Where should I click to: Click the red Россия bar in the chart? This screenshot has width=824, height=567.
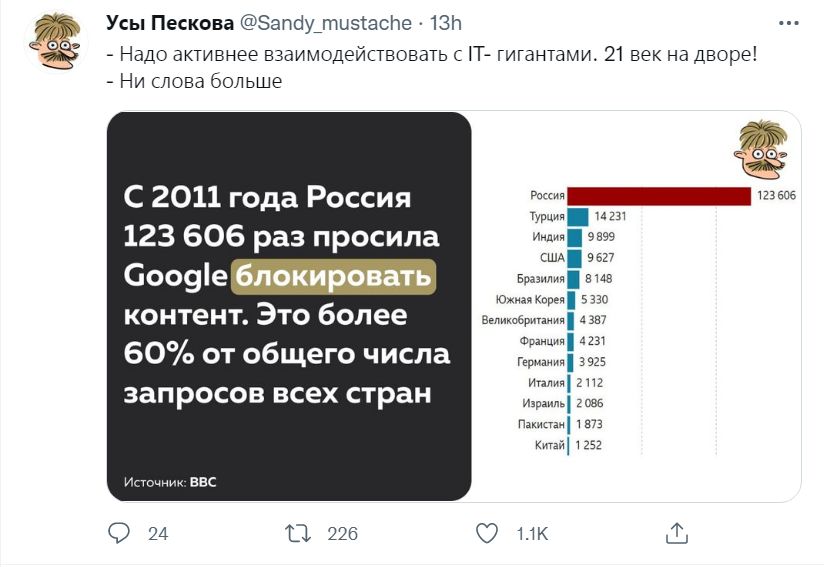coord(659,196)
